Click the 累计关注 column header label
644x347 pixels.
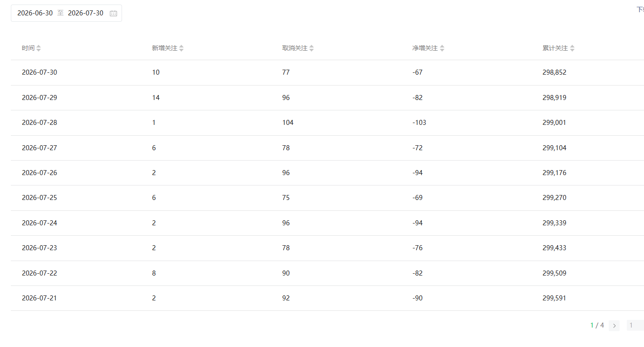point(555,48)
